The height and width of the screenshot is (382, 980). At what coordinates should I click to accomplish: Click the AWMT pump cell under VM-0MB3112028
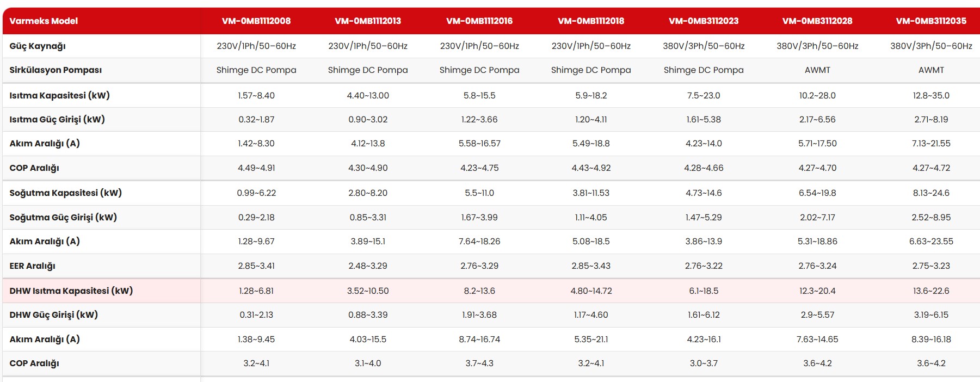click(817, 70)
